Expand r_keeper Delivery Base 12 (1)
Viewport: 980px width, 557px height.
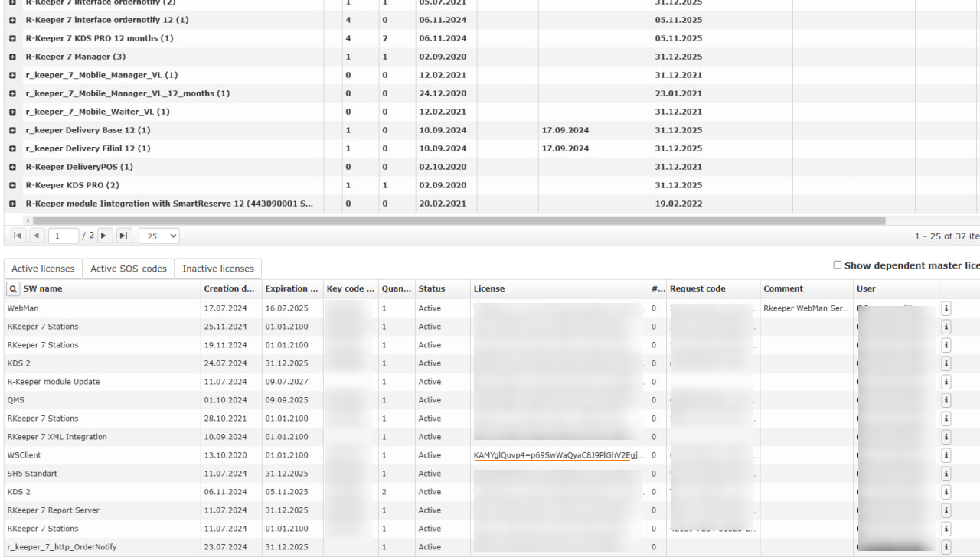(12, 130)
